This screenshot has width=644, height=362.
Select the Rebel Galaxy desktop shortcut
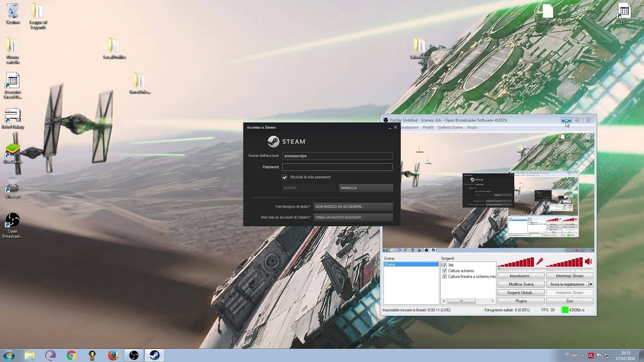click(x=13, y=119)
